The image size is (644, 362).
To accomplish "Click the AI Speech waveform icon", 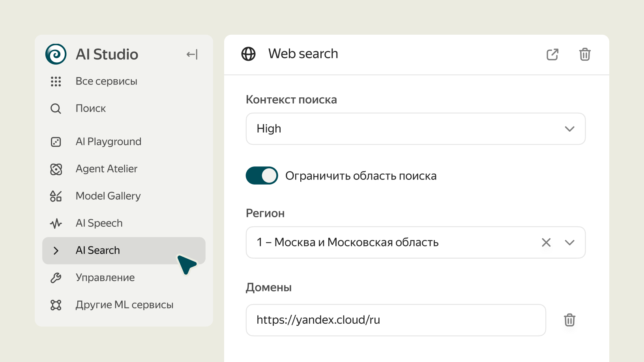I will click(x=56, y=224).
